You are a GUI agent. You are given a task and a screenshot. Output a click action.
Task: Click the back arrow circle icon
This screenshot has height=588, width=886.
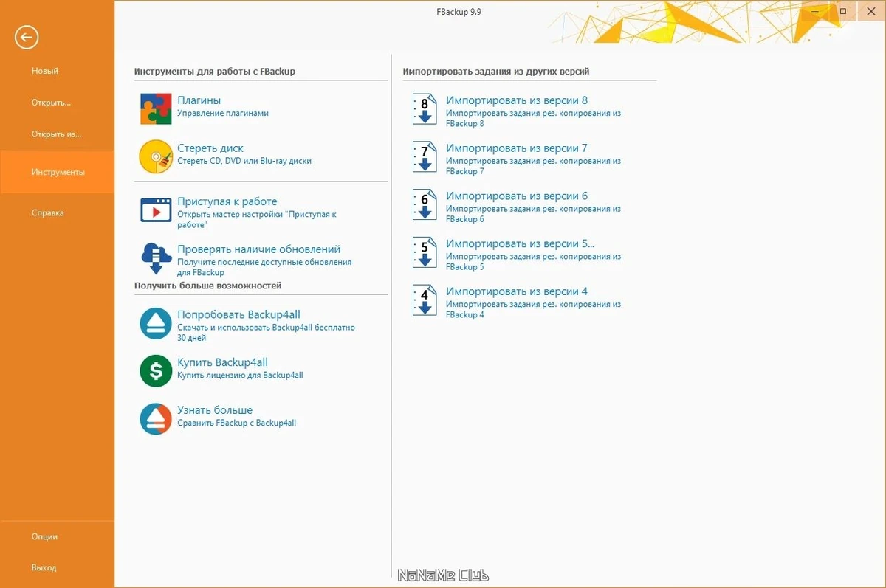point(27,37)
